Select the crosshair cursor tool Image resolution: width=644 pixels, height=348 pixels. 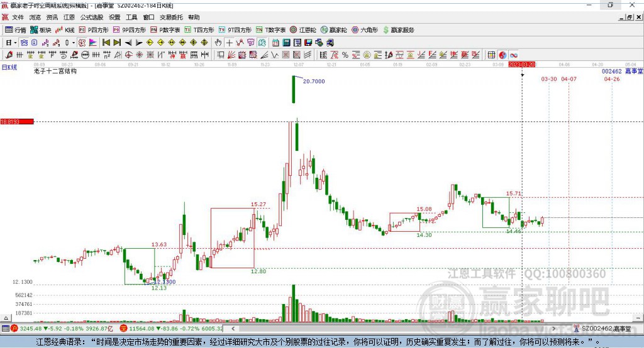point(229,43)
